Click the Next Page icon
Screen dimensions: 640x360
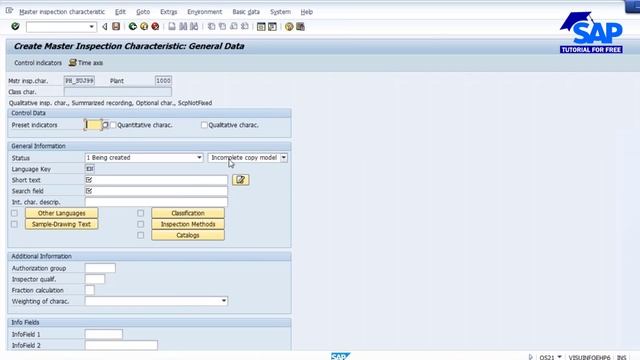[233, 27]
